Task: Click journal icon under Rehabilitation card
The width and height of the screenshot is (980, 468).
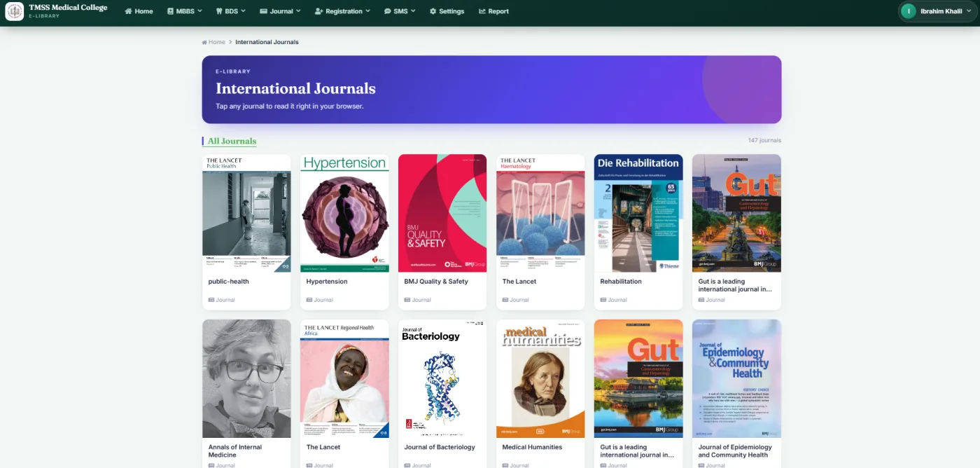Action: tap(603, 300)
